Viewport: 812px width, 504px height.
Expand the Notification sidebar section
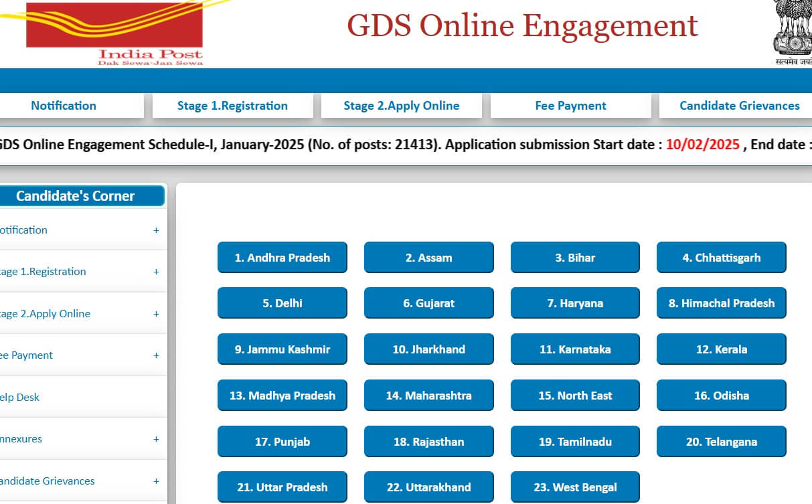click(x=156, y=230)
